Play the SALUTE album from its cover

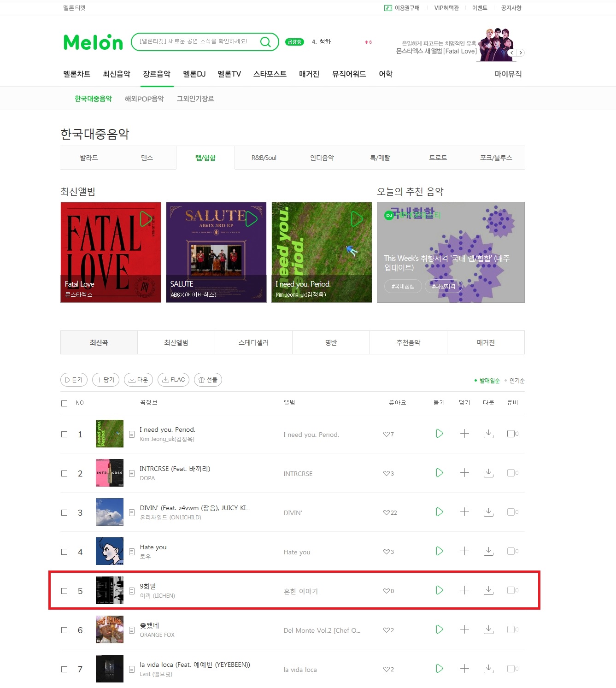(x=252, y=219)
